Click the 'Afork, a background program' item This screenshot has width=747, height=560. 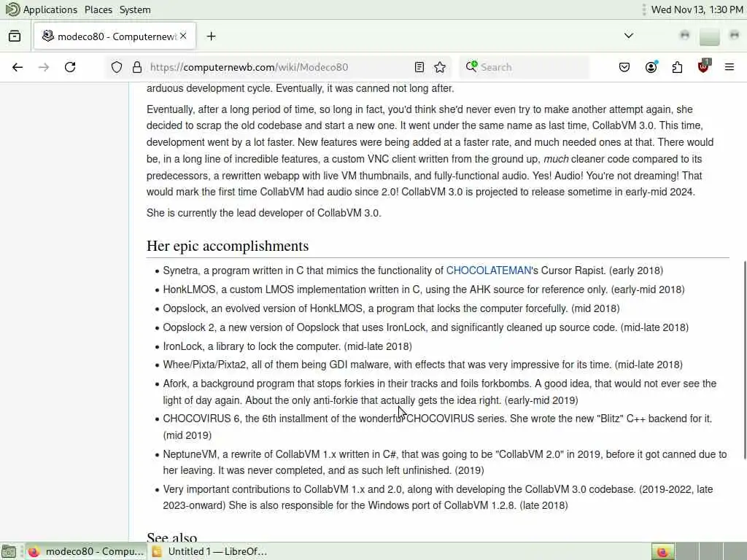tap(439, 392)
